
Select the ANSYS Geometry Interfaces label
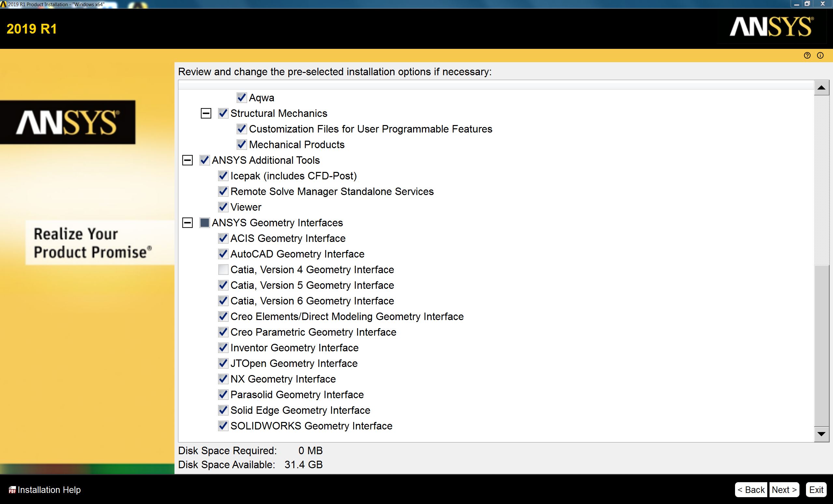(277, 223)
